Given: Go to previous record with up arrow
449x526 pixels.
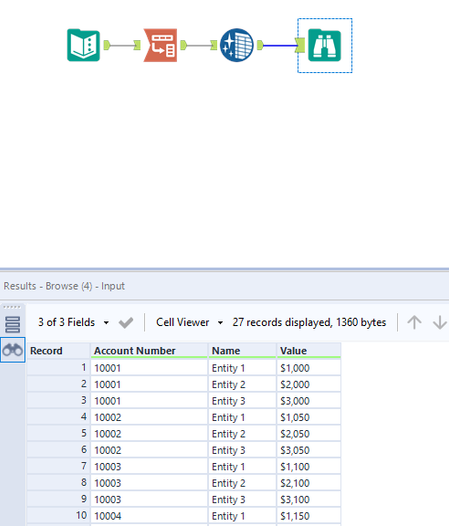Looking at the screenshot, I should 414,322.
